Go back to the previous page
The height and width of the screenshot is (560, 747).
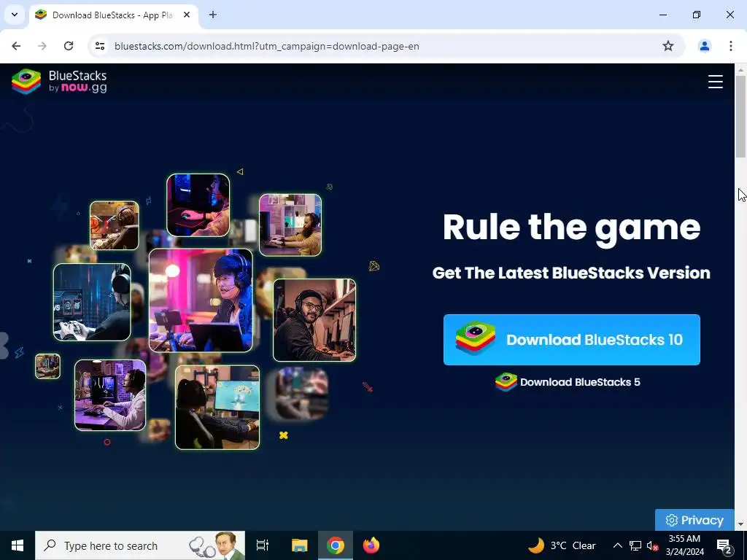(x=16, y=46)
